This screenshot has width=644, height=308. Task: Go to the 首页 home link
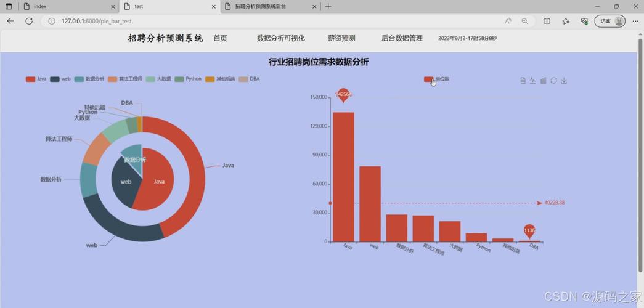220,38
